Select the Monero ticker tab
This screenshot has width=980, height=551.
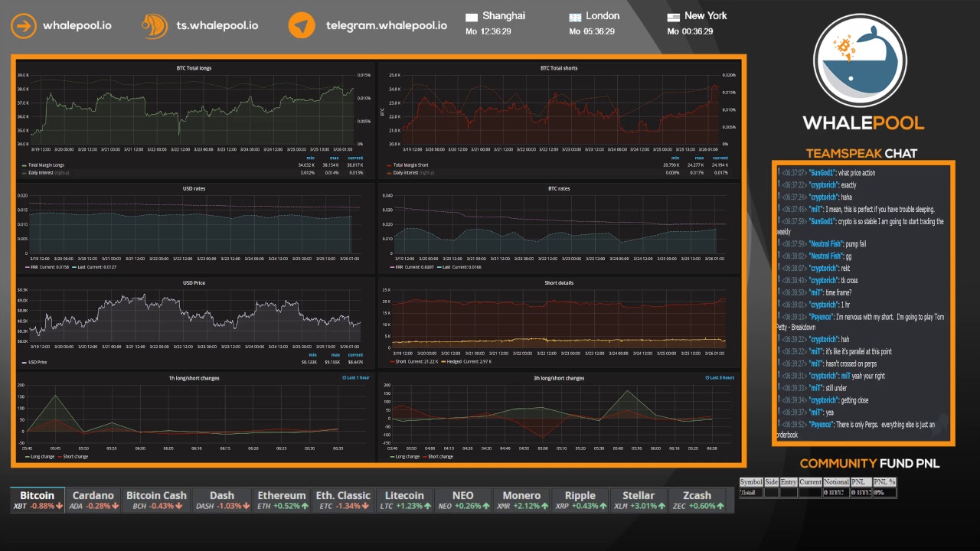[521, 500]
